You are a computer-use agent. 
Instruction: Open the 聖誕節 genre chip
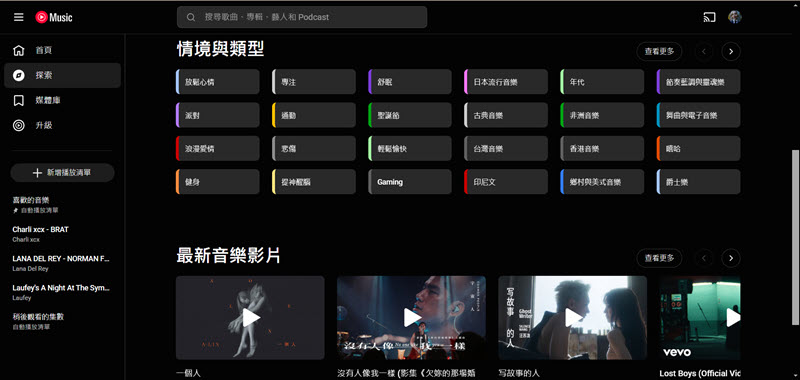(410, 115)
